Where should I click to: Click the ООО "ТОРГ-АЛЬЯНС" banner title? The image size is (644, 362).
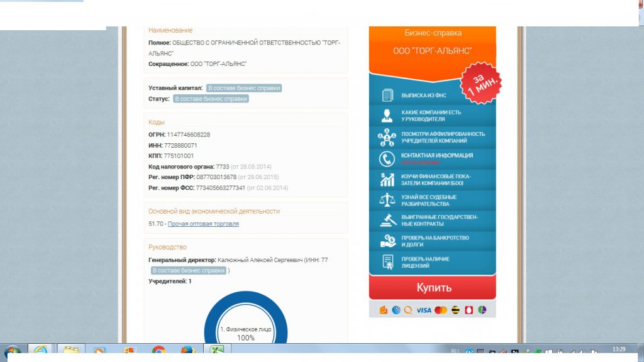click(x=432, y=51)
